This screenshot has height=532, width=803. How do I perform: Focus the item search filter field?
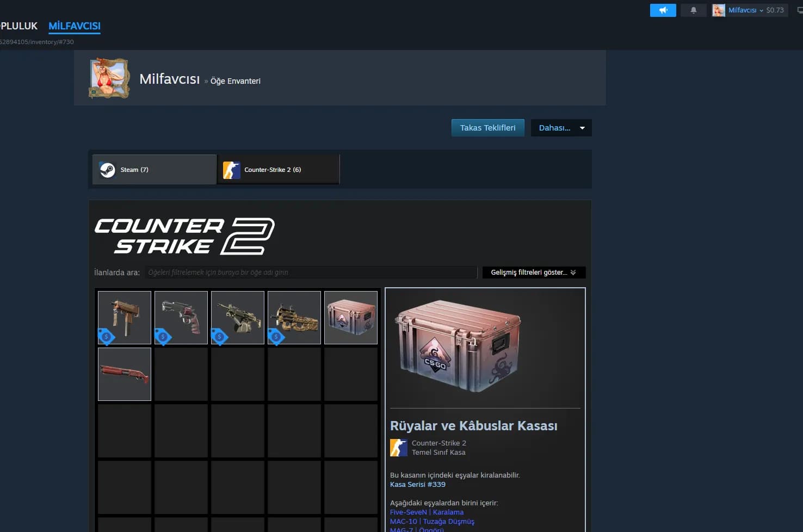(310, 273)
